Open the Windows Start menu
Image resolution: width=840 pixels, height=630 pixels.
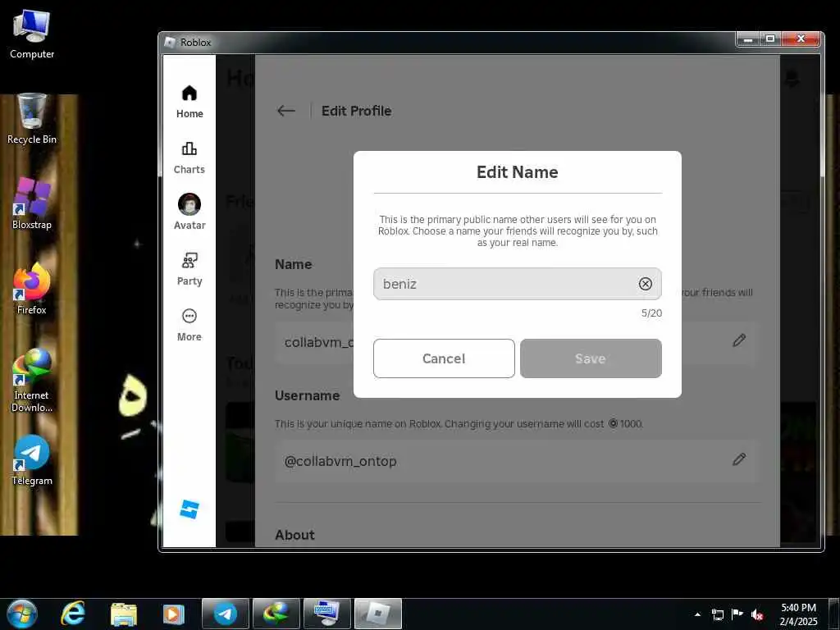[x=22, y=614]
